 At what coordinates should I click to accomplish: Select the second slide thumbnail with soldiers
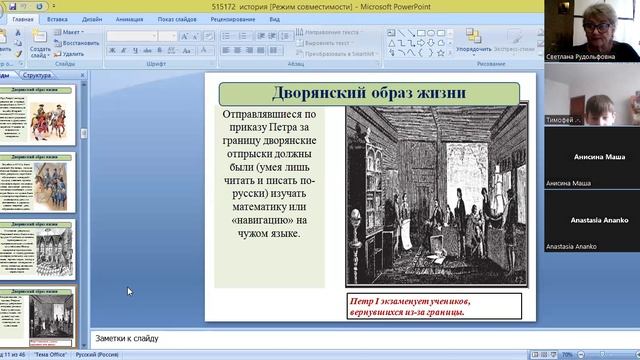[38, 182]
